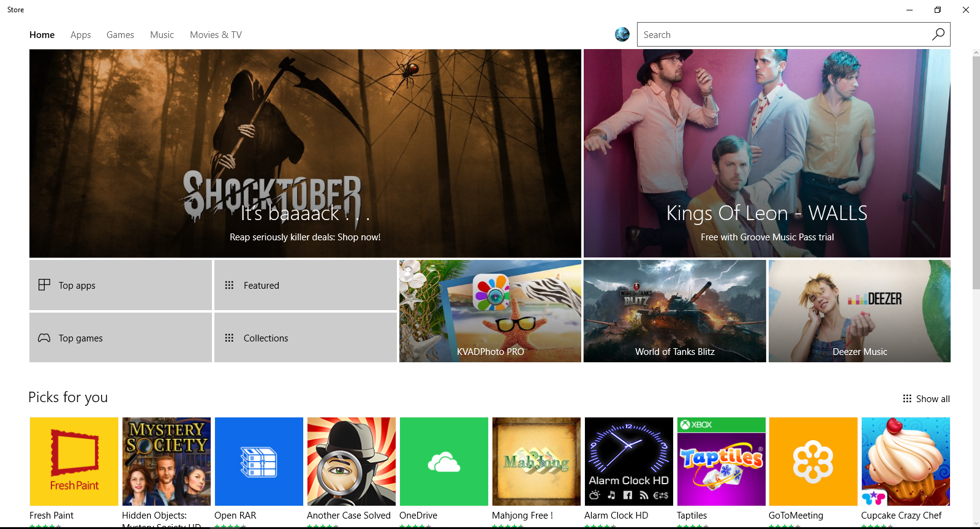This screenshot has width=980, height=529.
Task: Open the Alarm Clock HD app icon
Action: (628, 462)
